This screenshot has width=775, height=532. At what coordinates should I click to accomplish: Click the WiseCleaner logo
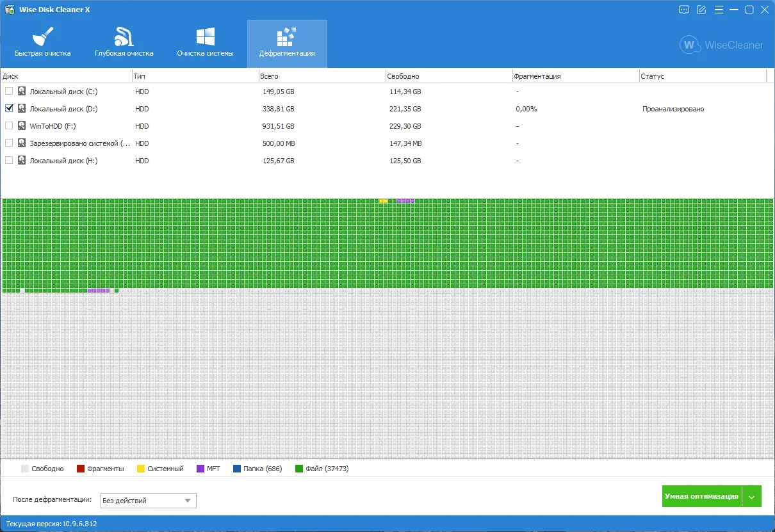pos(721,45)
